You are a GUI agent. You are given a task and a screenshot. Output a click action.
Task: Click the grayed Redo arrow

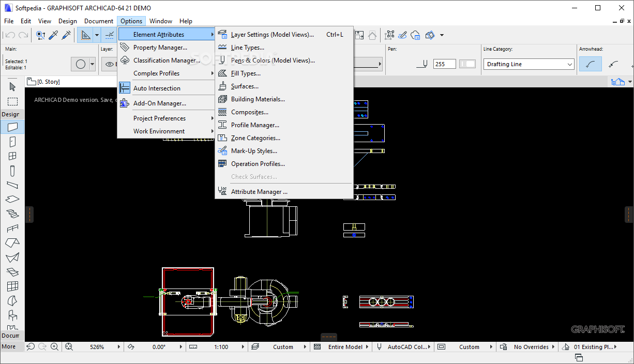point(23,35)
